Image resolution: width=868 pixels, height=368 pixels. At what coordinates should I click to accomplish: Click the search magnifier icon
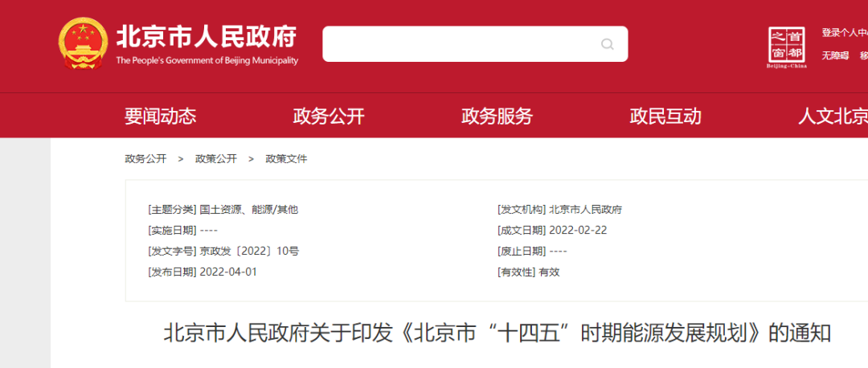[608, 43]
